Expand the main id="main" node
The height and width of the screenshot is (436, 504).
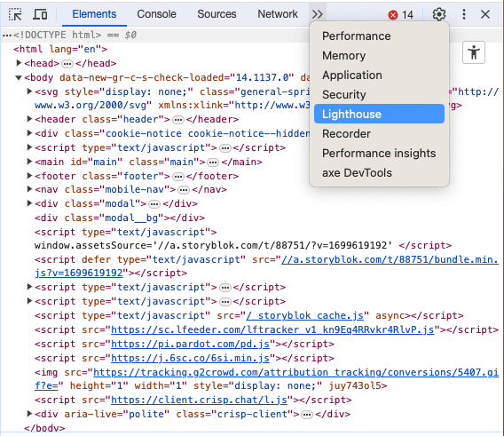(29, 162)
